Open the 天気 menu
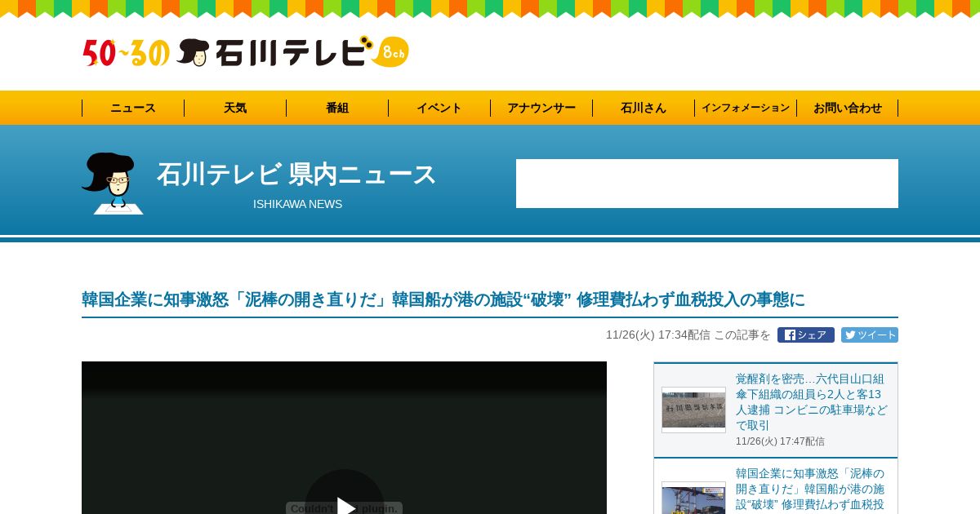Screen dimensions: 980x514 click(235, 108)
